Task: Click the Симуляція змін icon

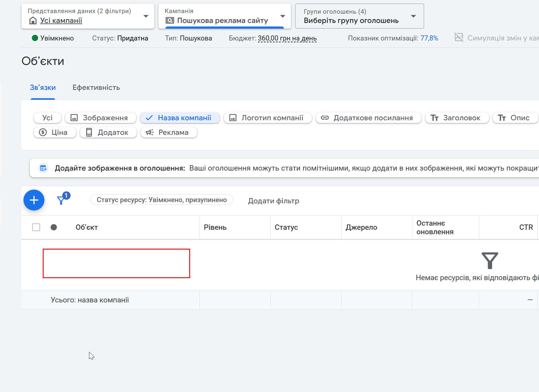Action: (459, 37)
